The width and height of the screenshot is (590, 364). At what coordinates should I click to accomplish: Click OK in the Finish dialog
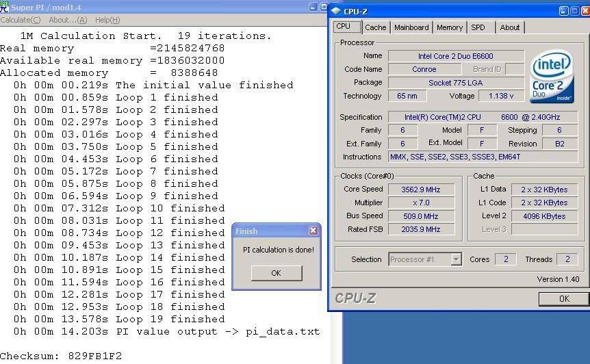[277, 273]
